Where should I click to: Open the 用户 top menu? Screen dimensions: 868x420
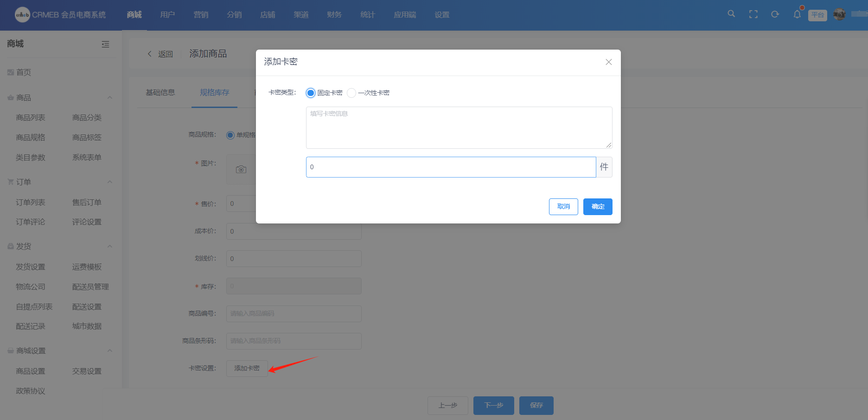coord(167,15)
